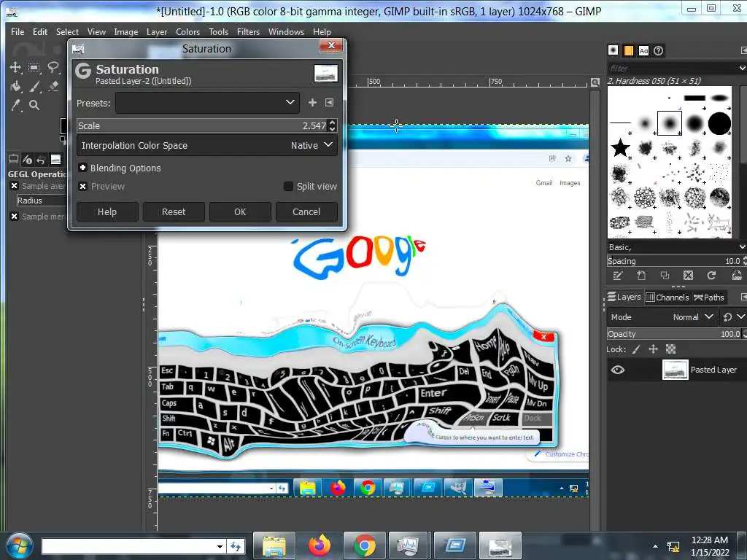This screenshot has width=747, height=560.
Task: Select the Free Select lasso tool
Action: pos(53,68)
